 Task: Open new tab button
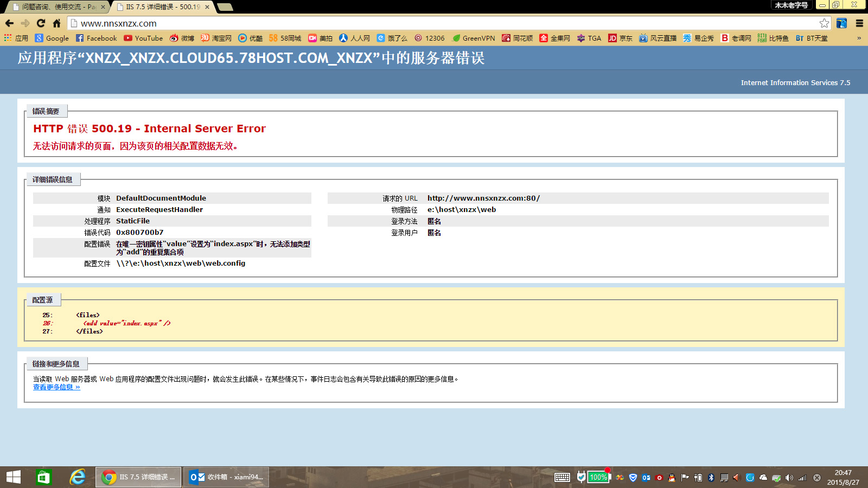[x=225, y=7]
